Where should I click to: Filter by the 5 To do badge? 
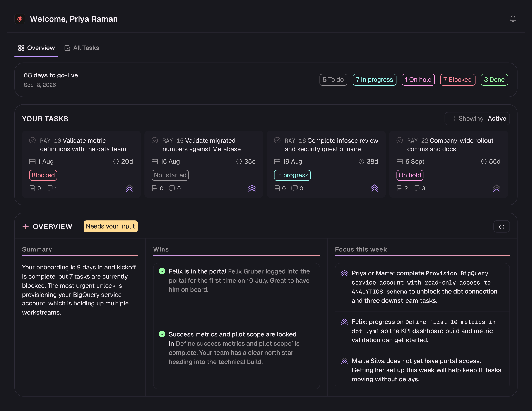333,80
